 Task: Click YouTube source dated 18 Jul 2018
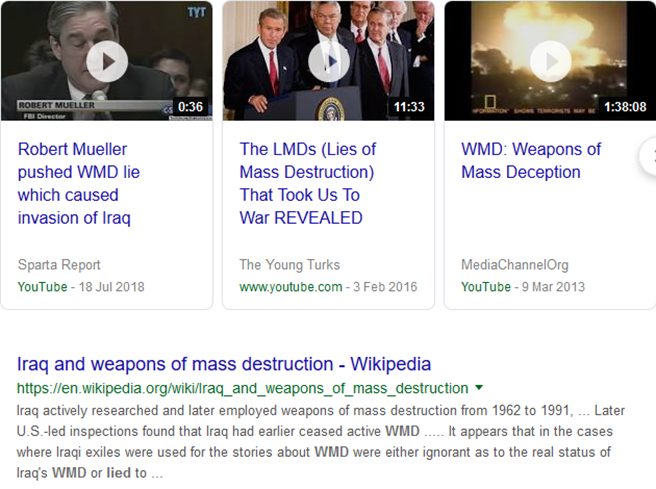[x=42, y=287]
